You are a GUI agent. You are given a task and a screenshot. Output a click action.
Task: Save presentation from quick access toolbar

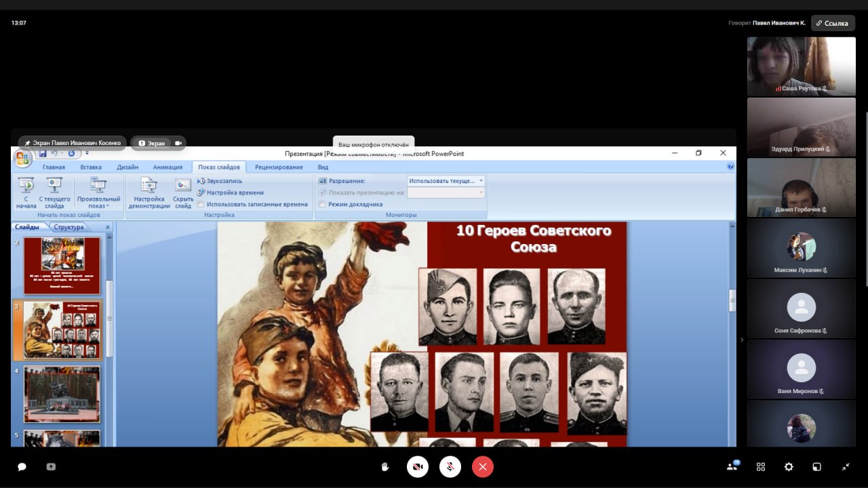point(43,154)
